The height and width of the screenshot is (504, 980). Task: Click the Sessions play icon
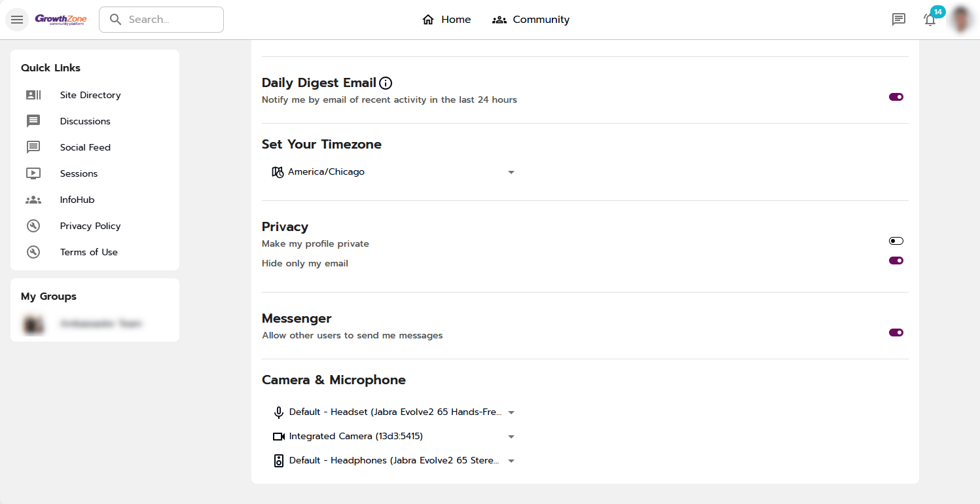[x=33, y=173]
